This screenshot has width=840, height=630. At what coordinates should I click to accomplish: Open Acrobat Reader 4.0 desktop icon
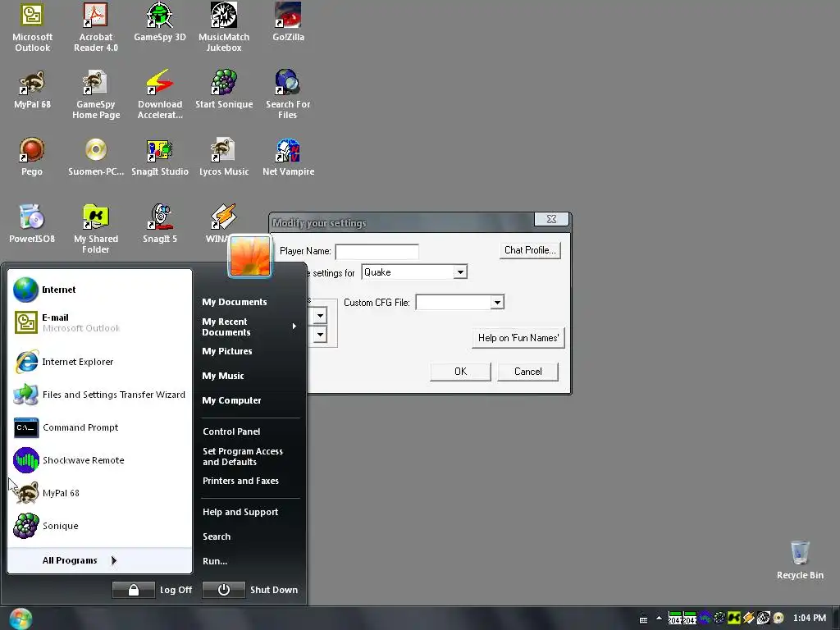click(96, 28)
